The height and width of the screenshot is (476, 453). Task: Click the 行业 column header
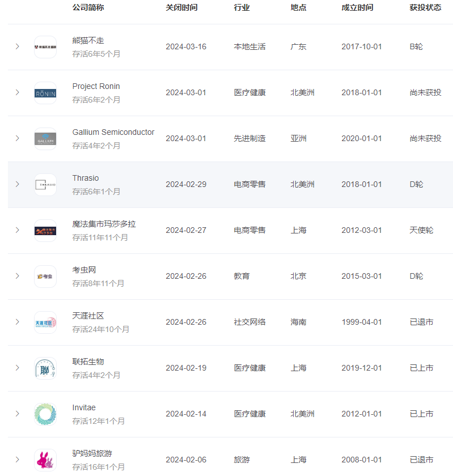click(242, 7)
